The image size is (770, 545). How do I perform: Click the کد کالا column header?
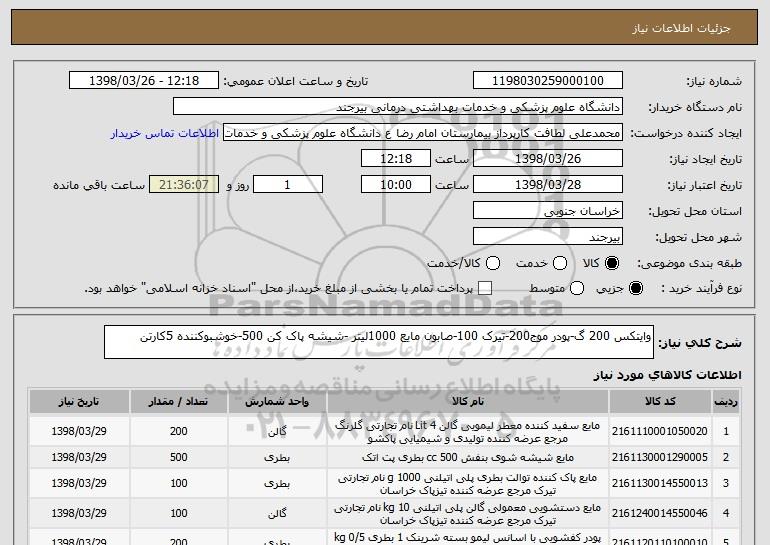(x=660, y=402)
